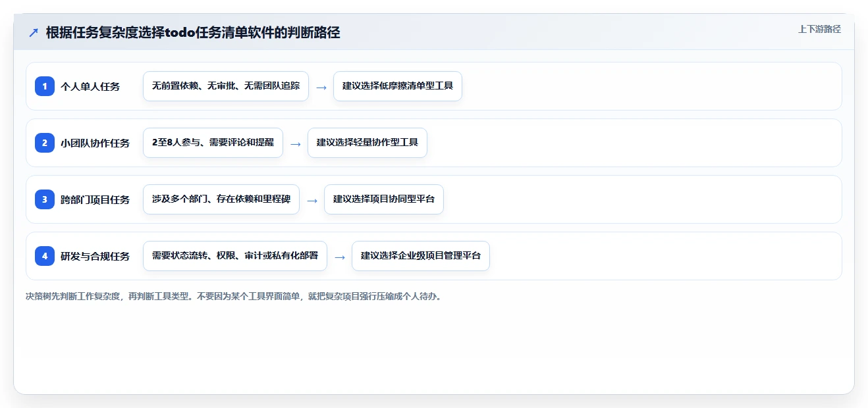Screen dimensions: 868x408
Task: Click the arrow after 无前置依赖 condition
Action: pos(321,87)
